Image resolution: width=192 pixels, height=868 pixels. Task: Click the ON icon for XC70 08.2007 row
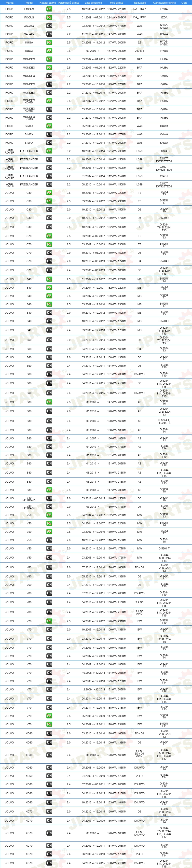click(49, 833)
